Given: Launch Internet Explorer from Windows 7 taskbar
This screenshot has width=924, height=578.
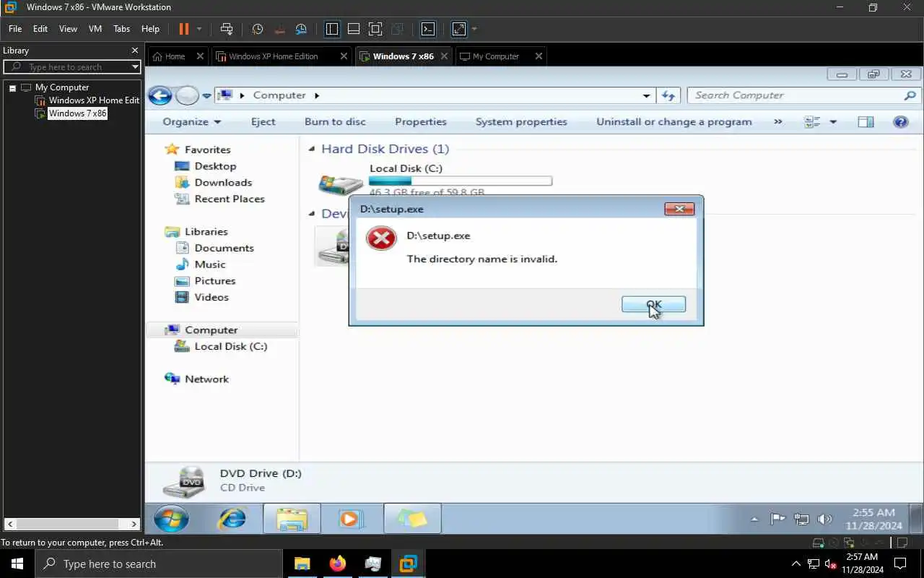Looking at the screenshot, I should 232,519.
